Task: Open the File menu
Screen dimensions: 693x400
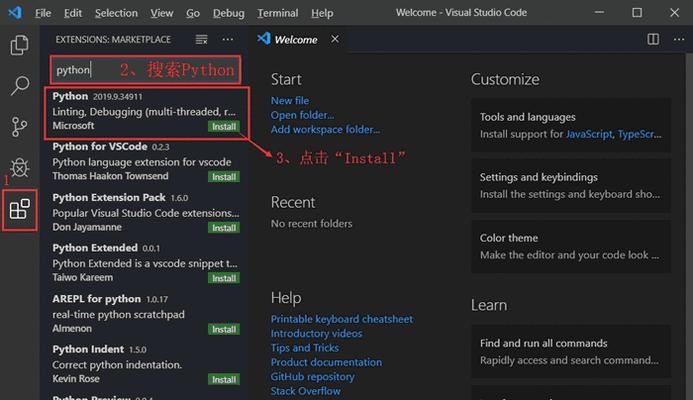Action: (43, 13)
